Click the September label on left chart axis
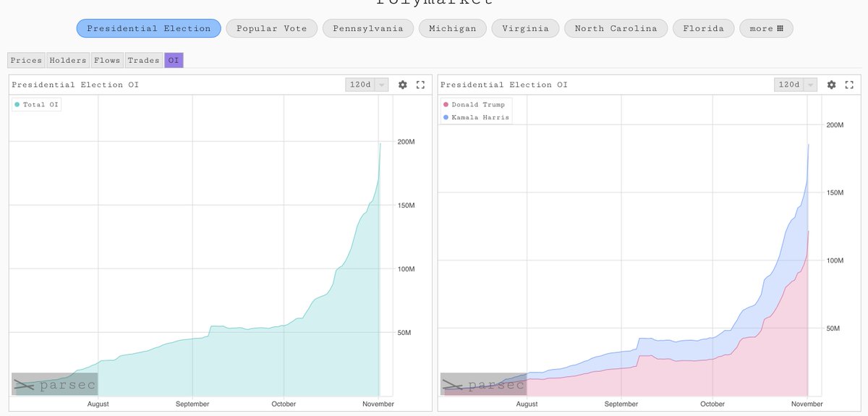Image resolution: width=868 pixels, height=416 pixels. [x=192, y=404]
